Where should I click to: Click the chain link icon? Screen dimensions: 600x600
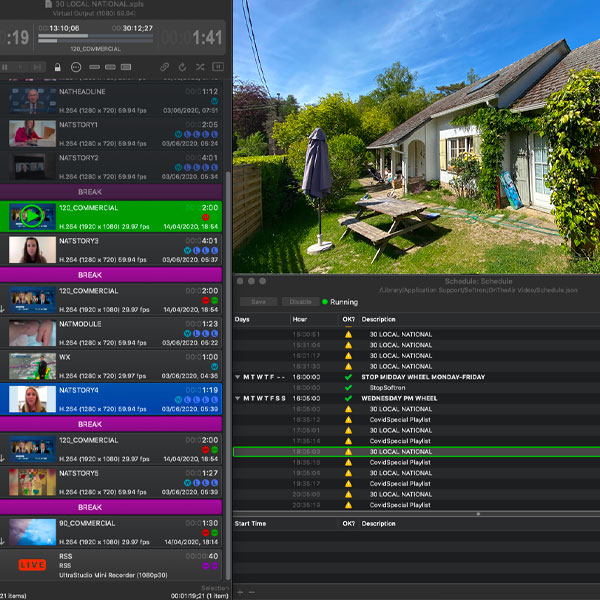[165, 67]
